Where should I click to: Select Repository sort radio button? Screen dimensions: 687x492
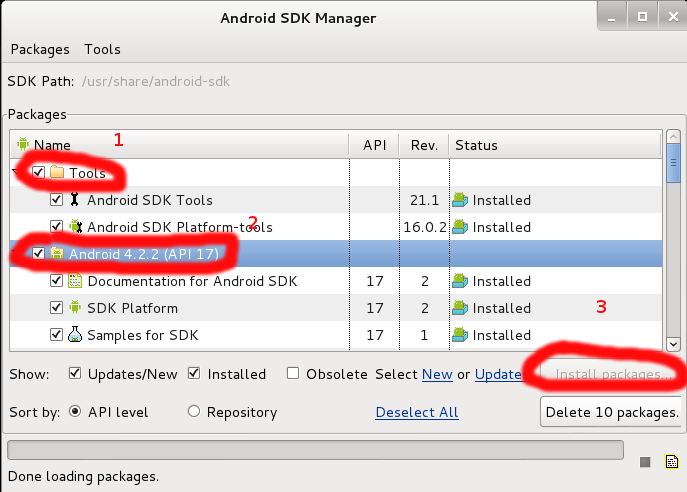pyautogui.click(x=194, y=411)
